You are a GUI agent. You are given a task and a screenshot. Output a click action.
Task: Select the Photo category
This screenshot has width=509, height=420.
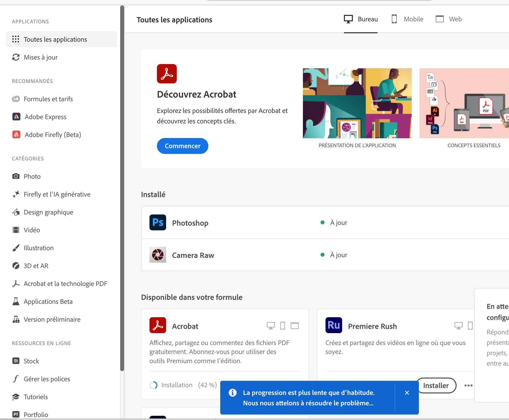pos(32,176)
